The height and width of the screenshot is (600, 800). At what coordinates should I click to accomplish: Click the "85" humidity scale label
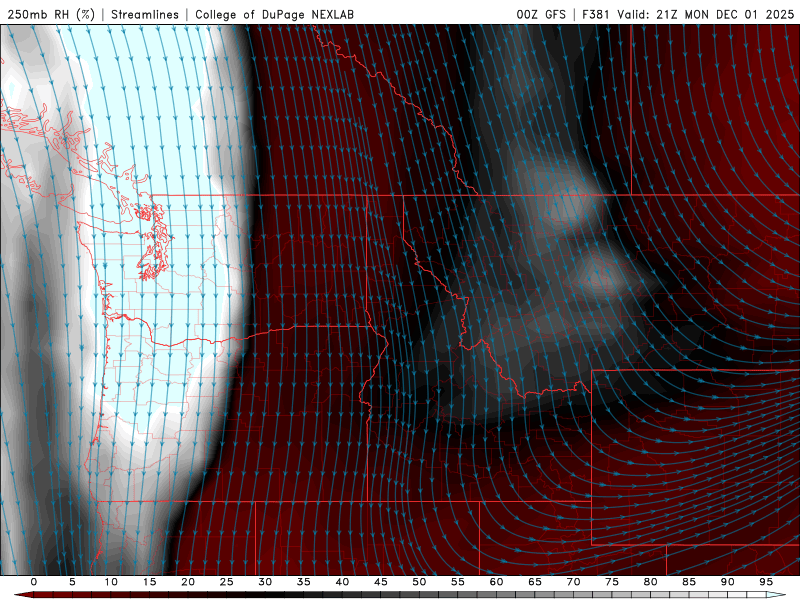pyautogui.click(x=689, y=582)
